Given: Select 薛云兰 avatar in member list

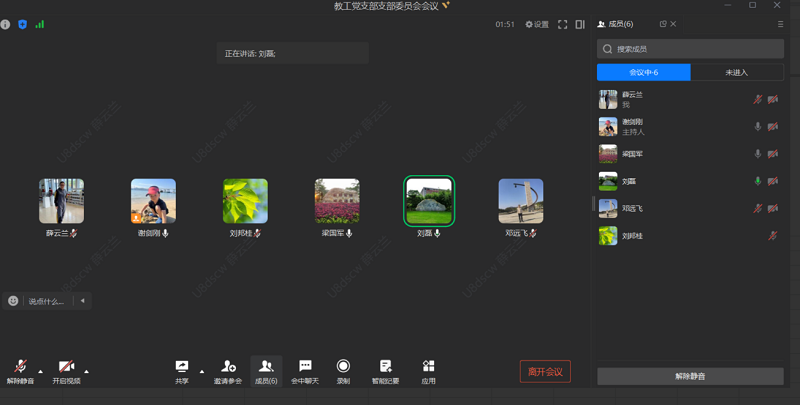Looking at the screenshot, I should click(608, 99).
